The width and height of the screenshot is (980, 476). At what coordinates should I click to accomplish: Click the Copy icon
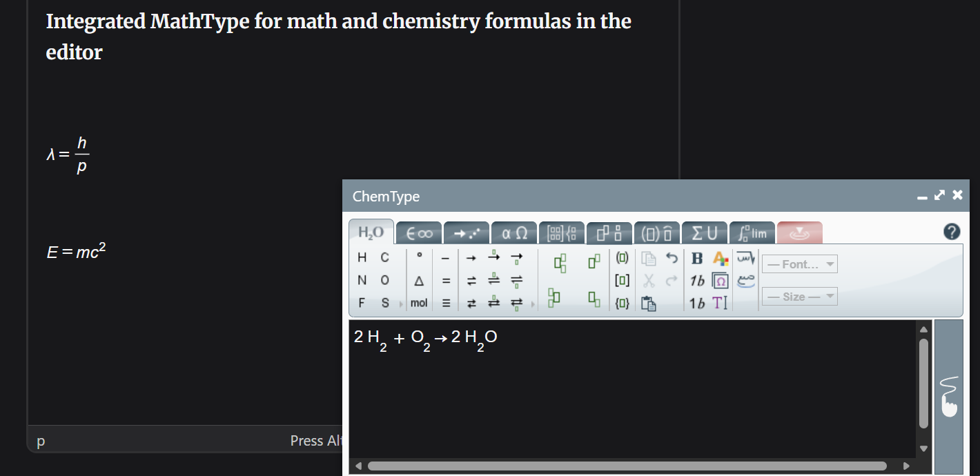point(649,259)
